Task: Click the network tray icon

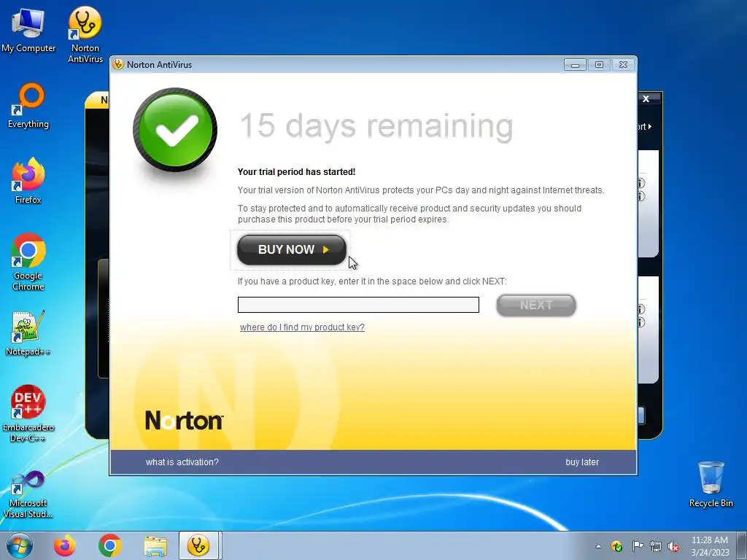Action: [x=656, y=546]
